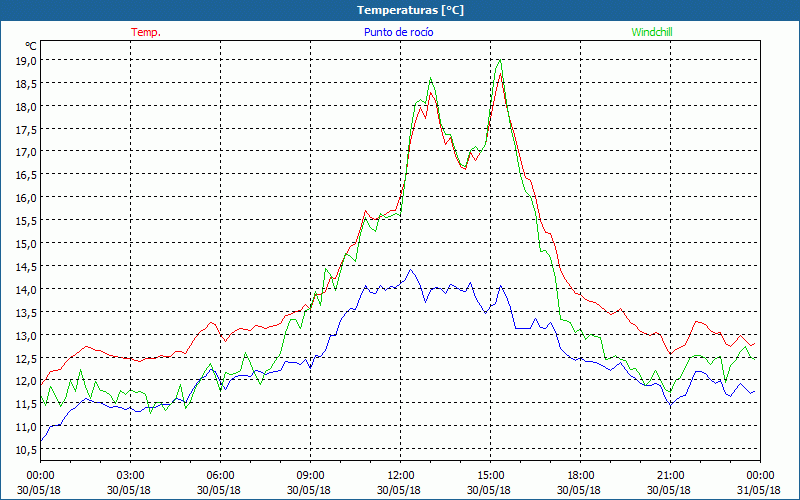Click the green Windchill peak near 15:00

click(x=500, y=60)
